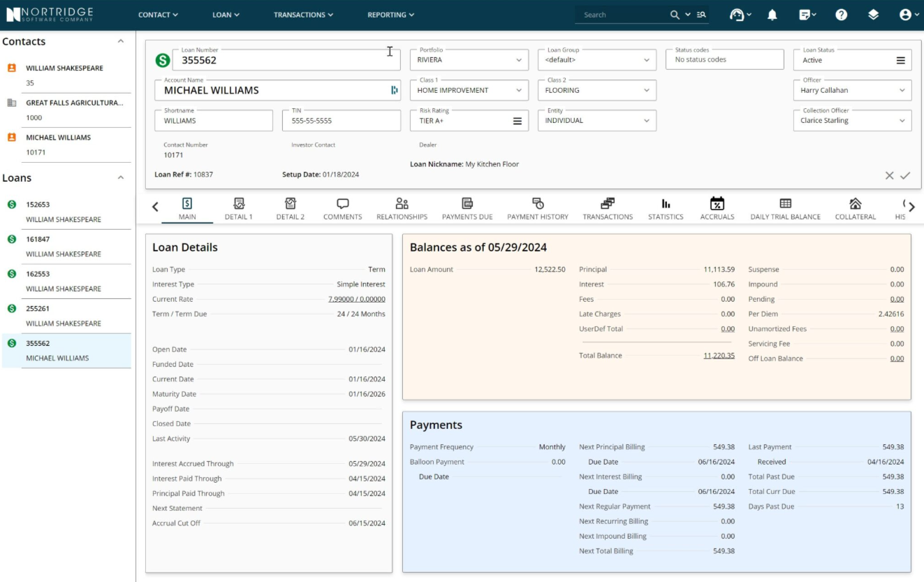Open the user account icon

[907, 14]
